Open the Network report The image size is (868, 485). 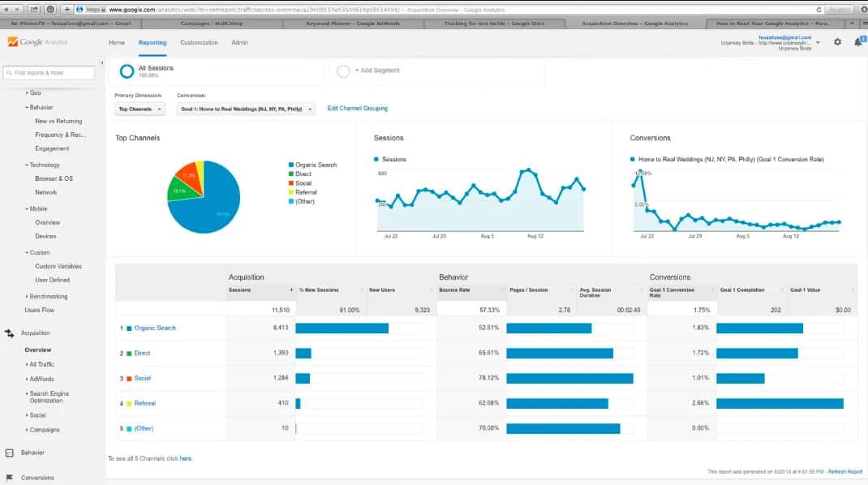pos(46,193)
